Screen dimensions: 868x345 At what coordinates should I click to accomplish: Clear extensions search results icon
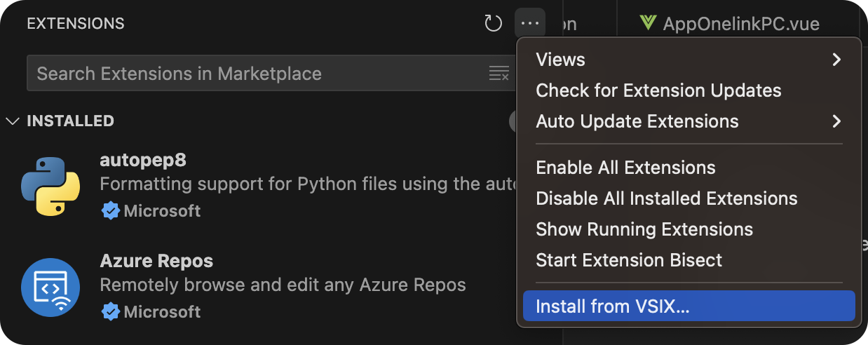pyautogui.click(x=499, y=74)
